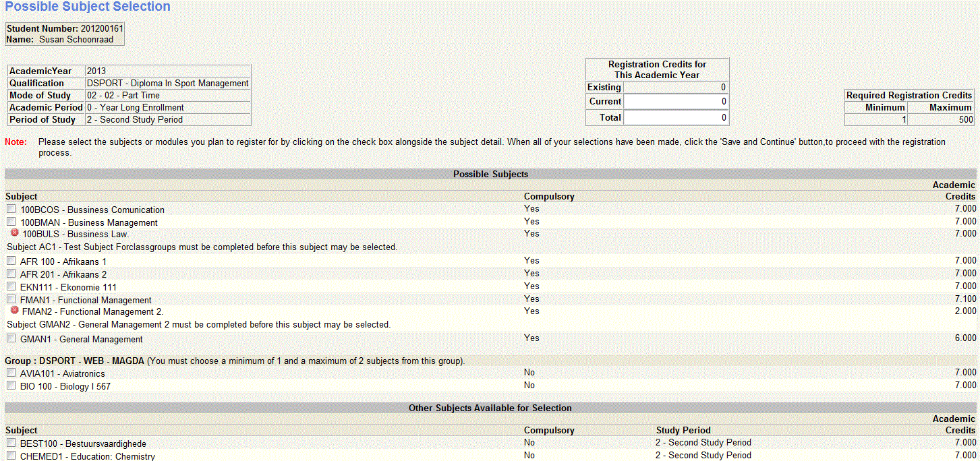This screenshot has width=980, height=461.
Task: Tick the EKN111 Ekonomie 111 checkbox
Action: 11,286
